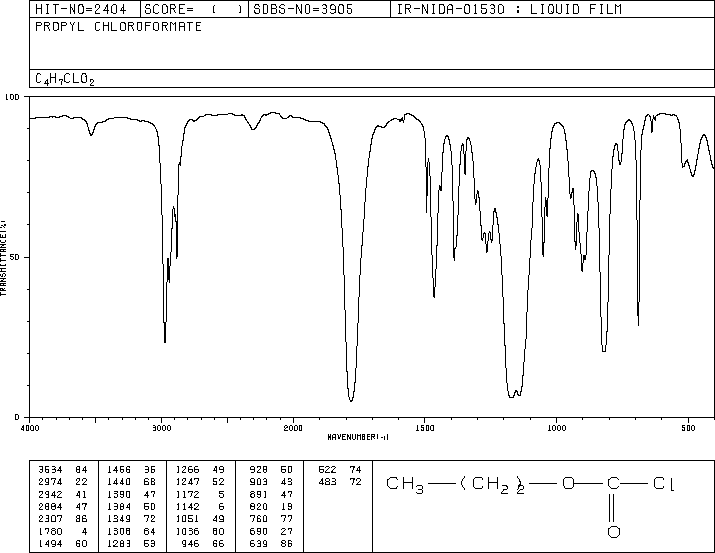Click the 100 mark on transmittance axis
This screenshot has width=715, height=553.
coord(12,97)
